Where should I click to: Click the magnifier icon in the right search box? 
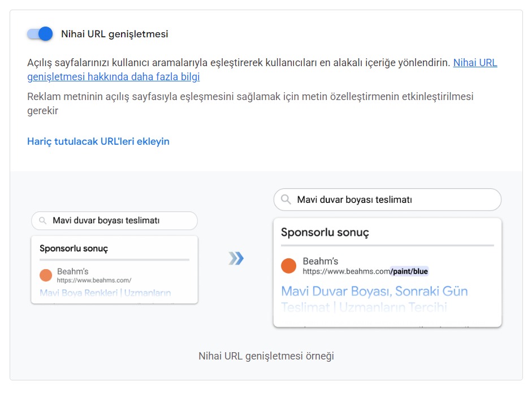[x=286, y=199]
